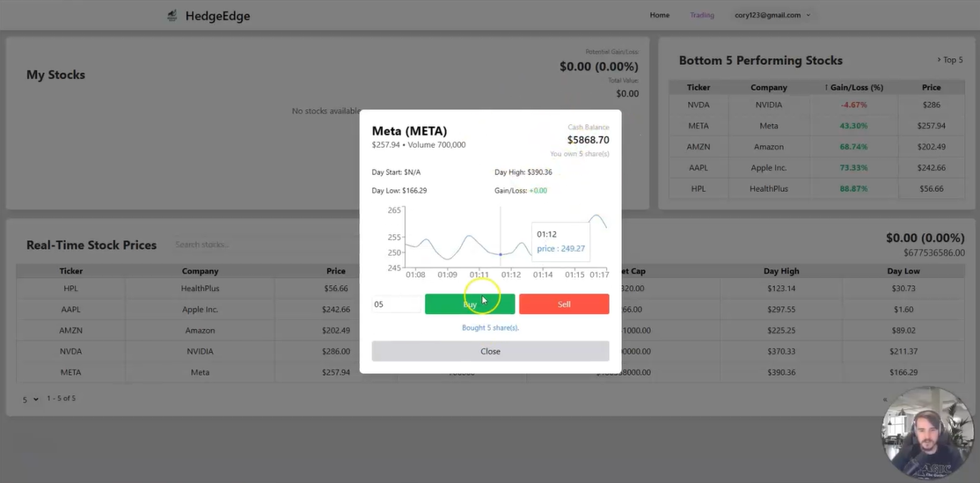Click the HedgeEdge logo icon
Viewport: 980px width, 483px height.
[172, 16]
